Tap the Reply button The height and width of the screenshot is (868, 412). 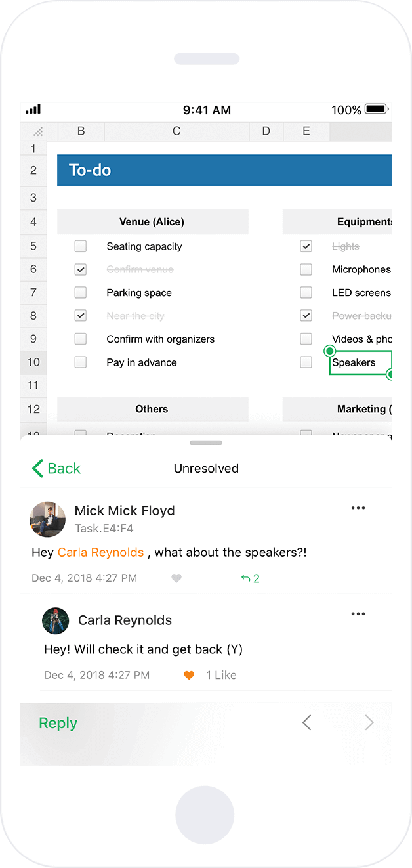(x=58, y=723)
